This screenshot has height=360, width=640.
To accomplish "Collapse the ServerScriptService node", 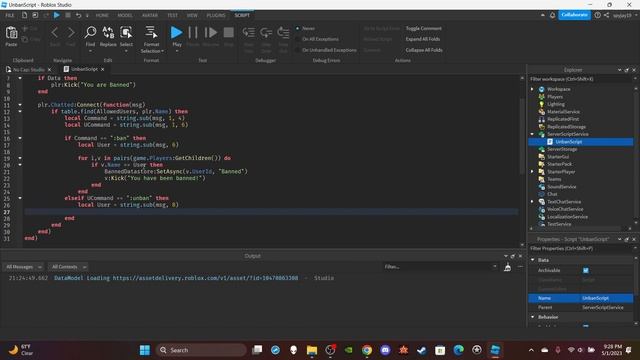I will 532,134.
